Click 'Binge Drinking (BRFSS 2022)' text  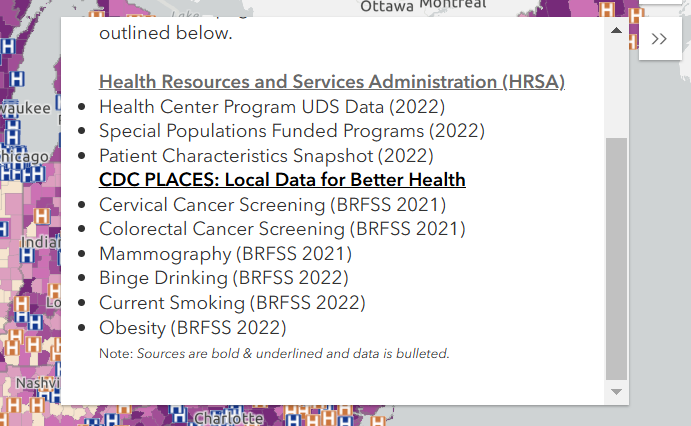click(x=224, y=278)
